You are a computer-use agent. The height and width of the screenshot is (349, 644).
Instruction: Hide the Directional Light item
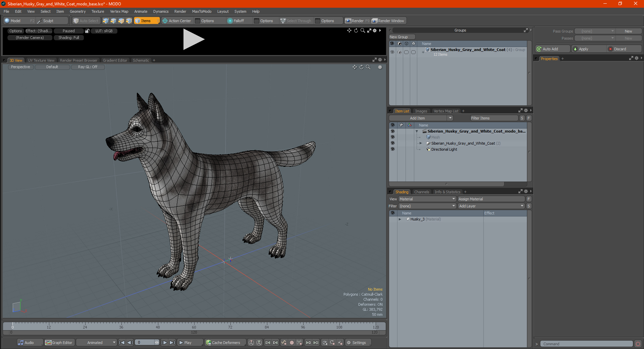click(x=392, y=149)
